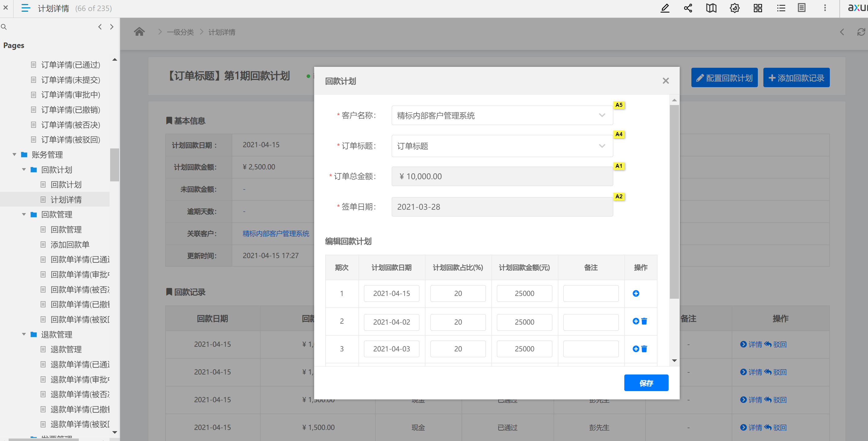The height and width of the screenshot is (441, 868).
Task: Open the 订单标题 dropdown
Action: point(502,146)
